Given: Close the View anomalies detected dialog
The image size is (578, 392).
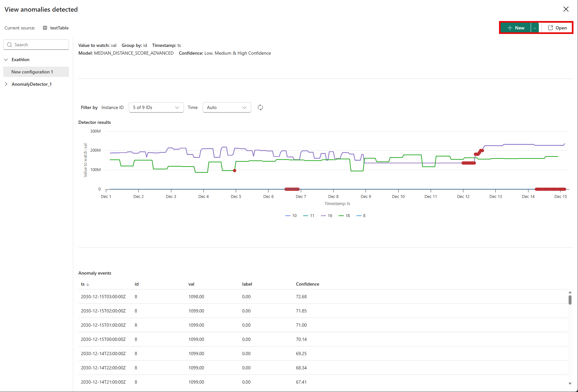Looking at the screenshot, I should click(x=566, y=9).
